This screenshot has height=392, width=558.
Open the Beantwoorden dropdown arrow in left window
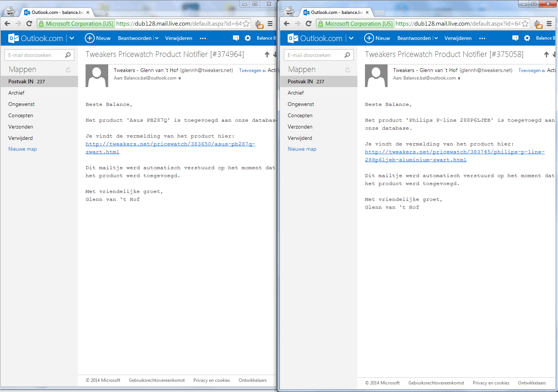click(x=156, y=38)
